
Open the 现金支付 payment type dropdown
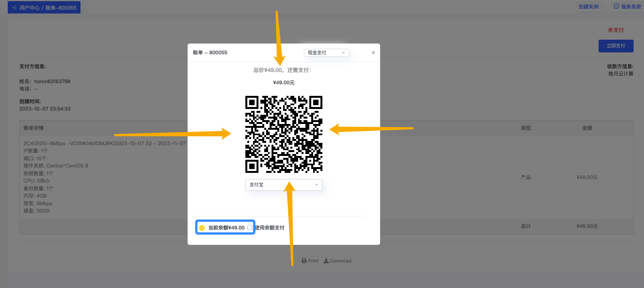coord(326,53)
